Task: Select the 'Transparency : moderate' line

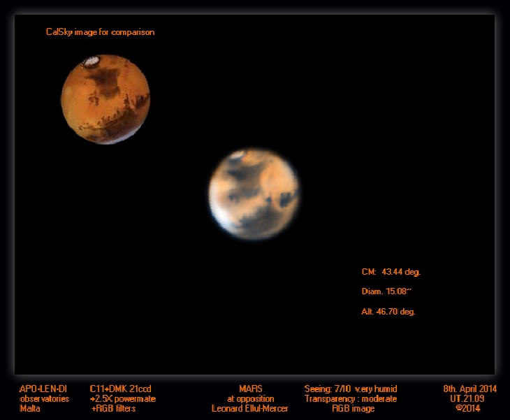Action: tap(351, 398)
